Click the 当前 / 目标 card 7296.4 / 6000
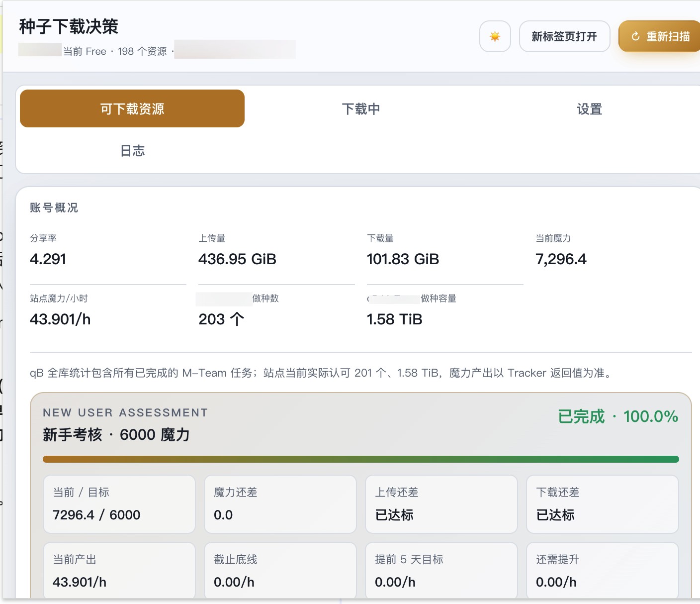 click(119, 504)
